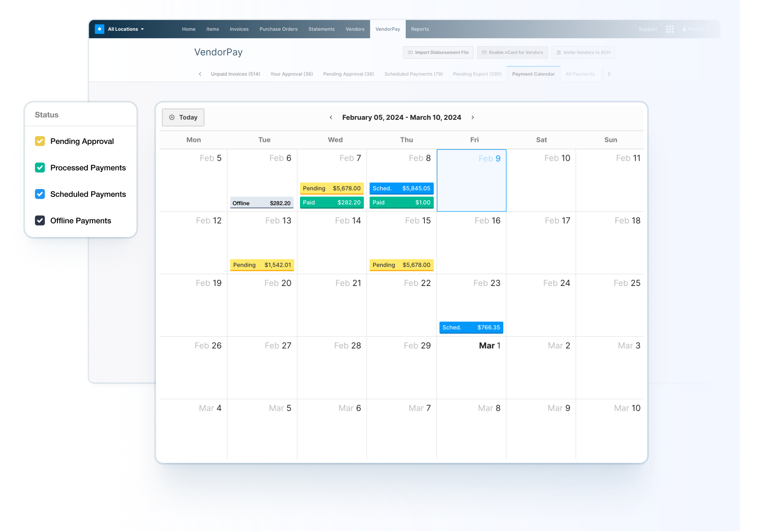Open Paid $282.20 payment on Feb 7
Viewport: 770px width, 532px height.
(x=332, y=203)
